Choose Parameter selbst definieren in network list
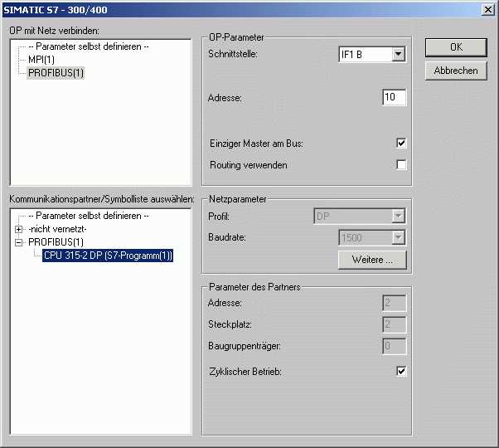 pyautogui.click(x=89, y=46)
